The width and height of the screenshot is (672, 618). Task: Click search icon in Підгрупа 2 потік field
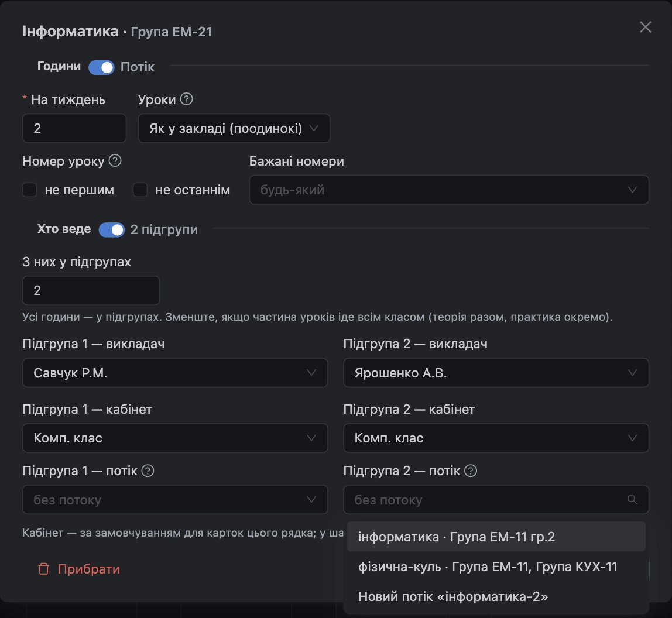click(x=632, y=499)
